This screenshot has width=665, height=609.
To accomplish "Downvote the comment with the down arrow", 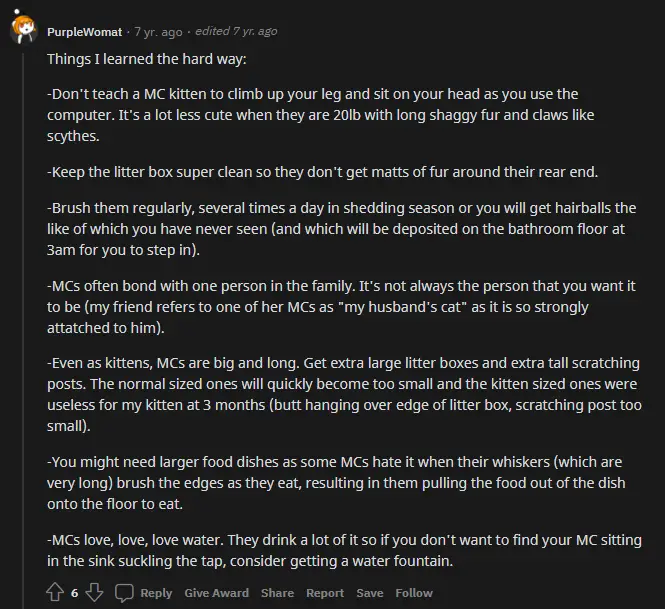I will (94, 592).
